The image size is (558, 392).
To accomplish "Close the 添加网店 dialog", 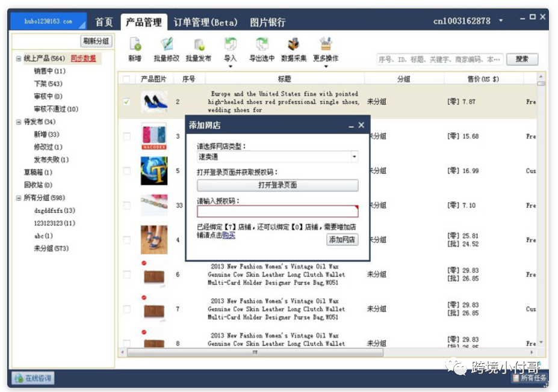I will pyautogui.click(x=361, y=125).
